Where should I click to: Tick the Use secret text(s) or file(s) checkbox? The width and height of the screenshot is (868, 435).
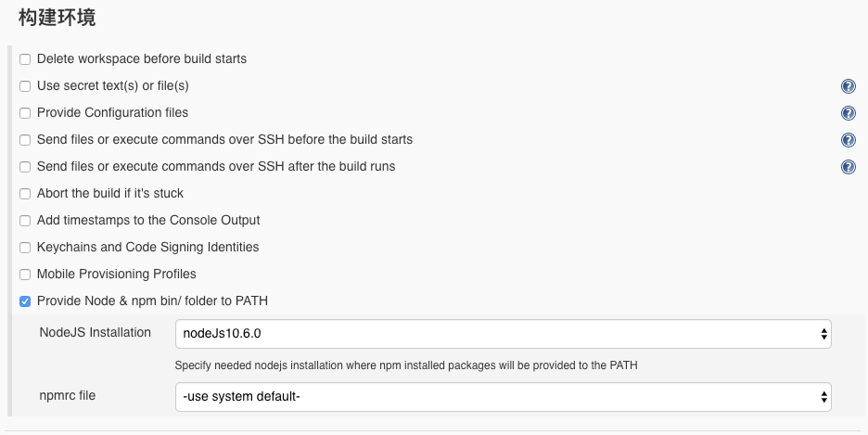pos(25,86)
